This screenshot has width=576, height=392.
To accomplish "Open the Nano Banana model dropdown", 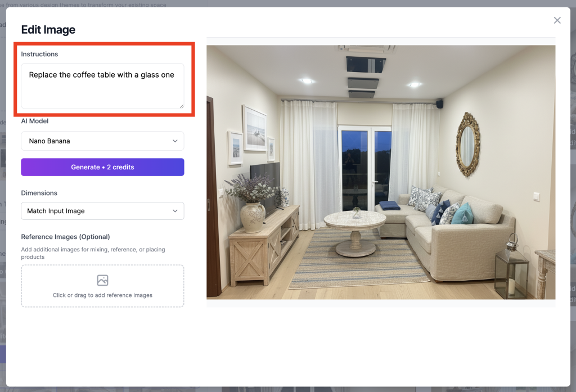I will point(102,141).
